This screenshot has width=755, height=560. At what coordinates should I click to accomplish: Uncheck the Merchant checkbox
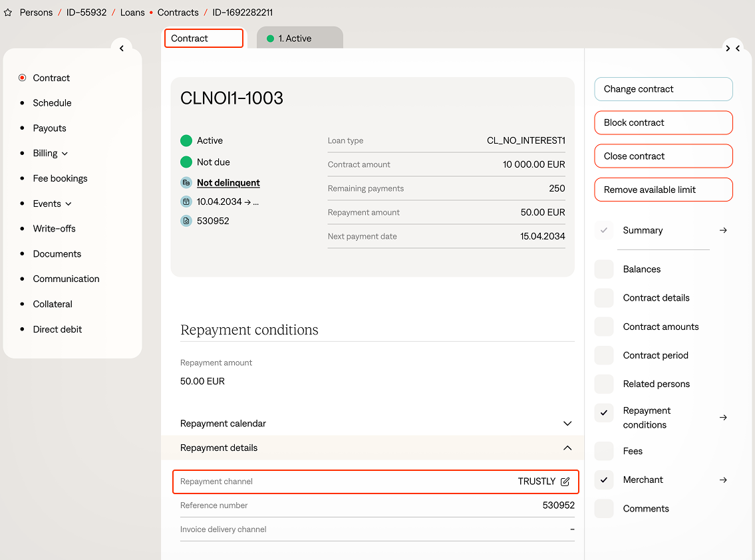(604, 480)
